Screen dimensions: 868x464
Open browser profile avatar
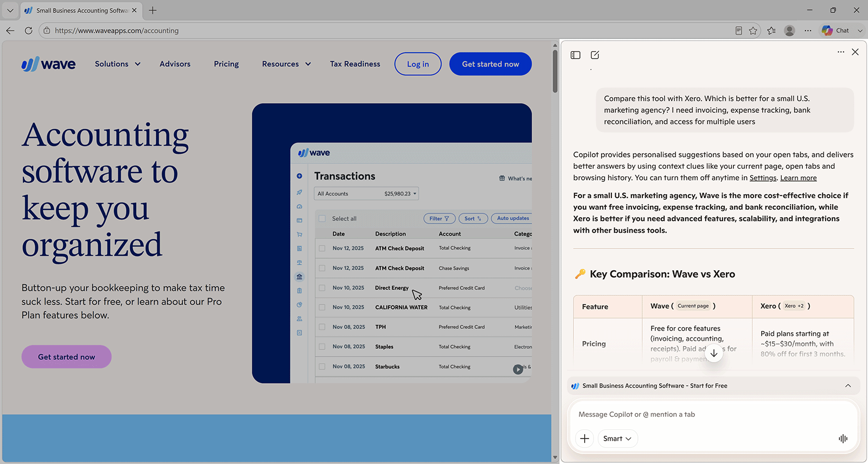coord(789,30)
